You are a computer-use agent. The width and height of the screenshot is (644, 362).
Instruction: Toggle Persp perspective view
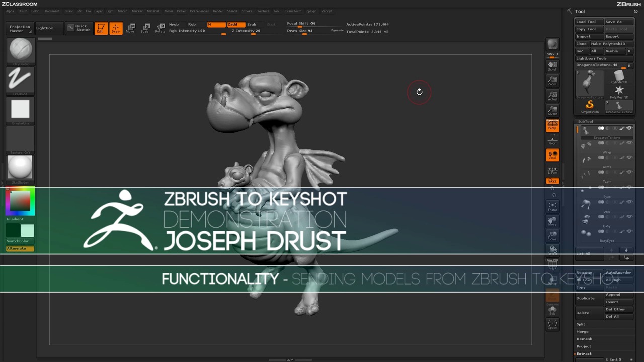coord(552,126)
